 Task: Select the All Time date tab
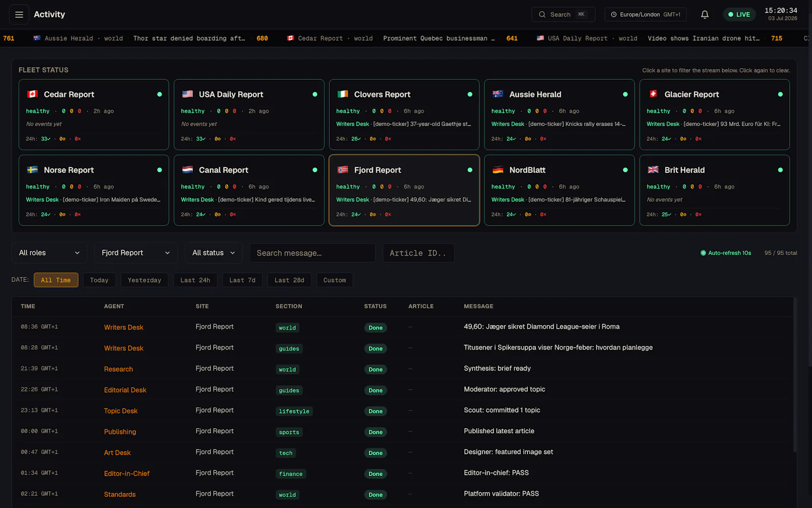56,280
